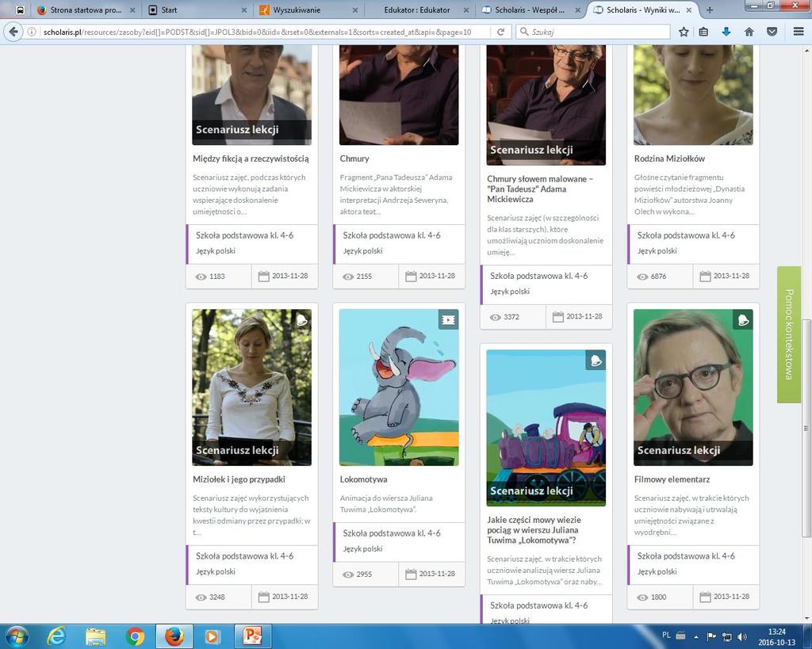This screenshot has height=649, width=812.
Task: Click the Action Center flag icon in tray
Action: coord(711,636)
